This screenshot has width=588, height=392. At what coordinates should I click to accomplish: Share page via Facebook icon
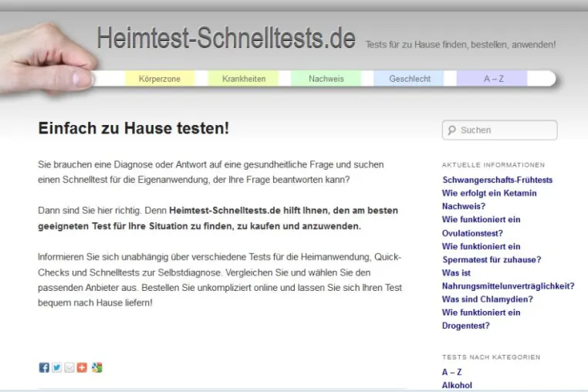click(x=44, y=367)
